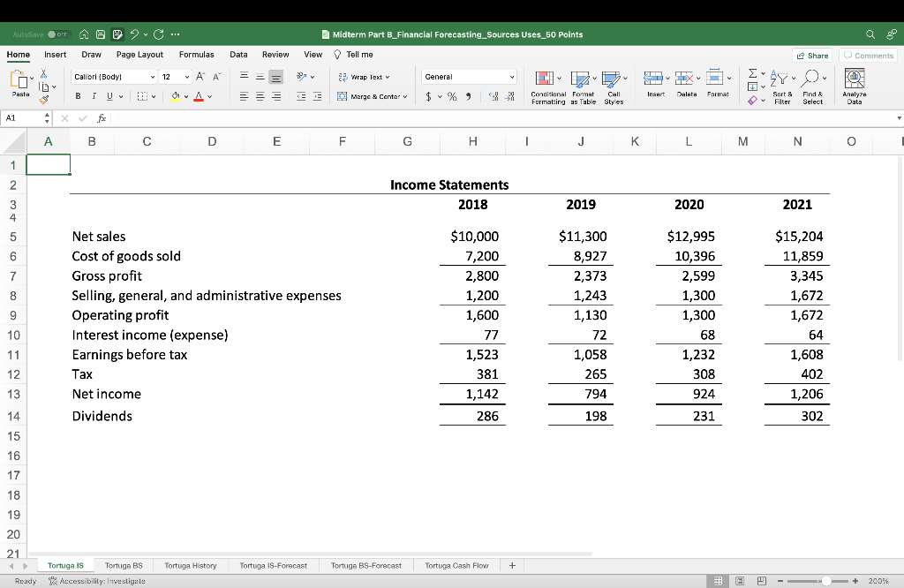Toggle the AutoSave switch

[58, 34]
